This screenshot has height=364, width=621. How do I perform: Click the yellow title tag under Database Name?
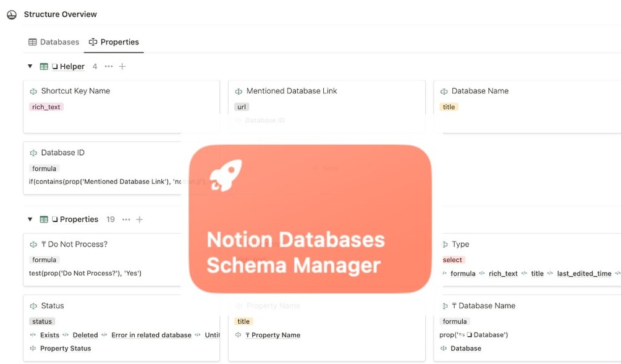pos(449,107)
